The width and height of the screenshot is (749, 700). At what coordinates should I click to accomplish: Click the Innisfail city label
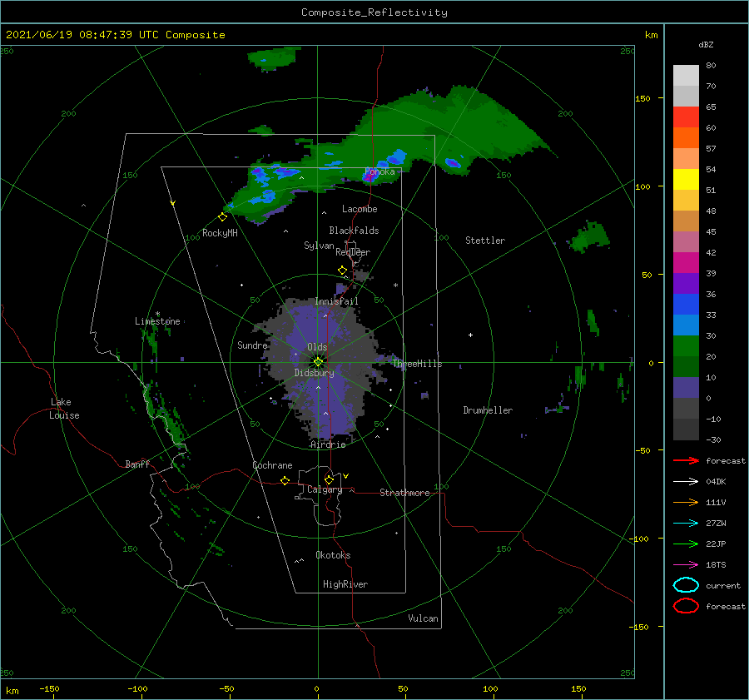336,301
